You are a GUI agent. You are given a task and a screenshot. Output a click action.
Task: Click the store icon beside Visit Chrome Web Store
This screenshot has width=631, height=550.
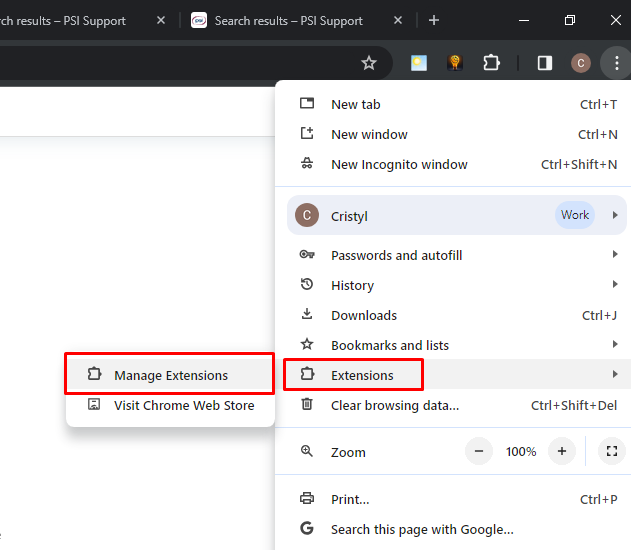pyautogui.click(x=94, y=404)
